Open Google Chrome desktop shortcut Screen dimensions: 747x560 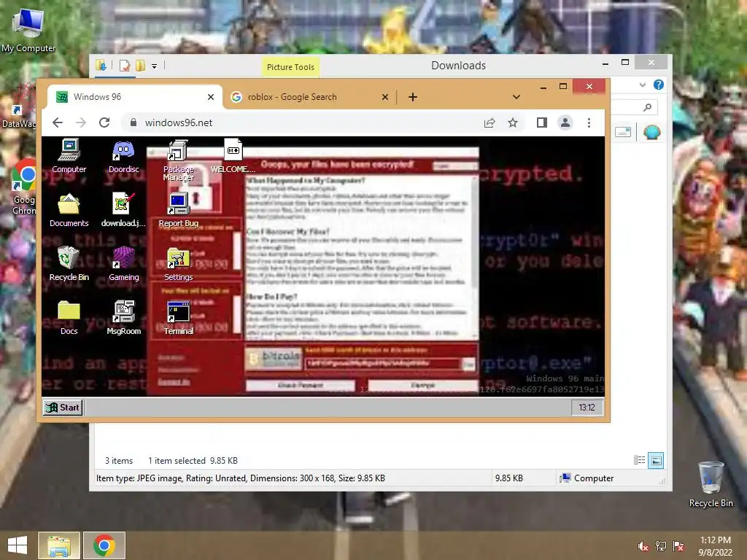(23, 188)
